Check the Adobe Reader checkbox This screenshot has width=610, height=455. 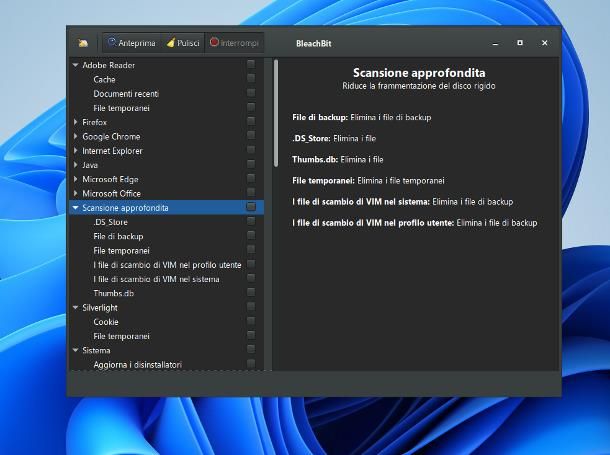coord(251,64)
